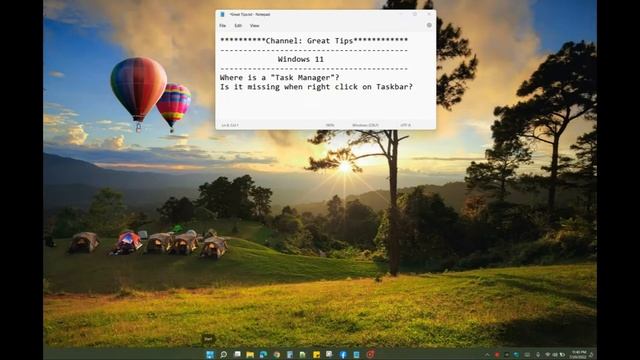Open the yellow sticky notes taskbar icon

tap(316, 355)
